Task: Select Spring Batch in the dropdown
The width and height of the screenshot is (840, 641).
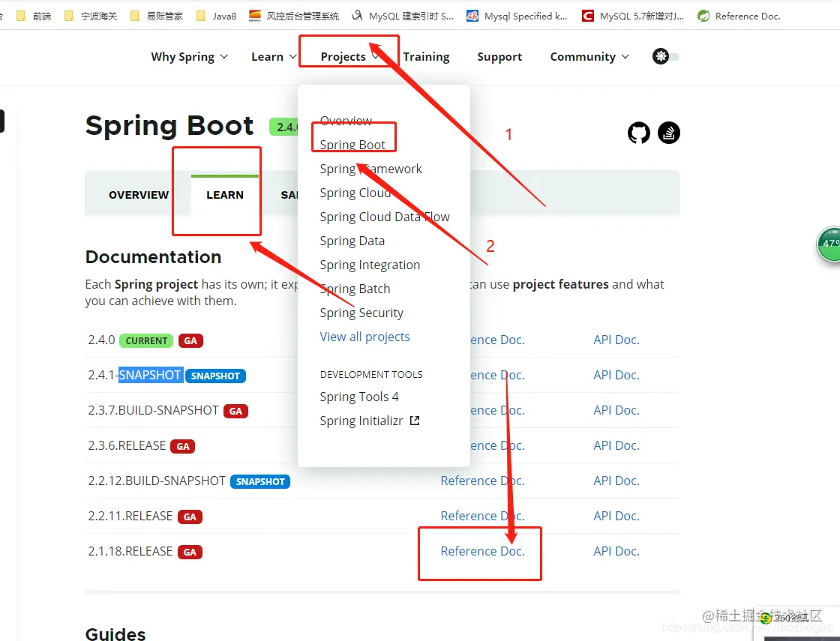Action: pos(355,289)
